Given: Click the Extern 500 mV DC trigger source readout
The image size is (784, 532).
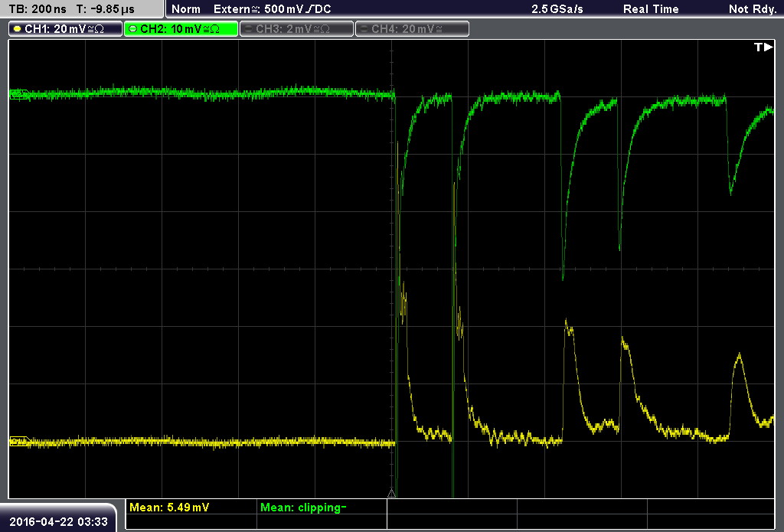Looking at the screenshot, I should click(x=273, y=9).
